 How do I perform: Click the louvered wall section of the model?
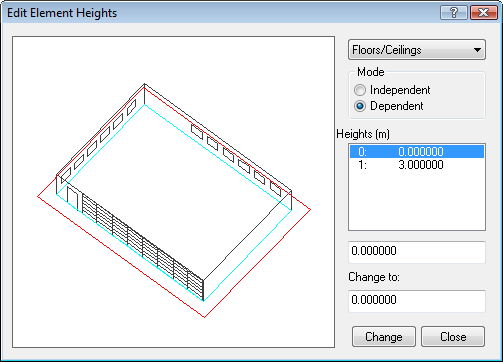click(143, 247)
